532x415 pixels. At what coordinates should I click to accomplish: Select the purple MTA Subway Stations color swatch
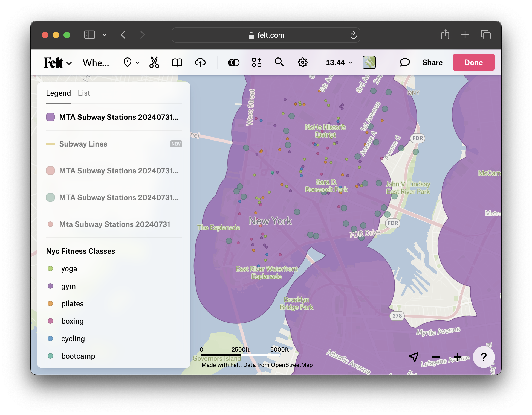(51, 117)
